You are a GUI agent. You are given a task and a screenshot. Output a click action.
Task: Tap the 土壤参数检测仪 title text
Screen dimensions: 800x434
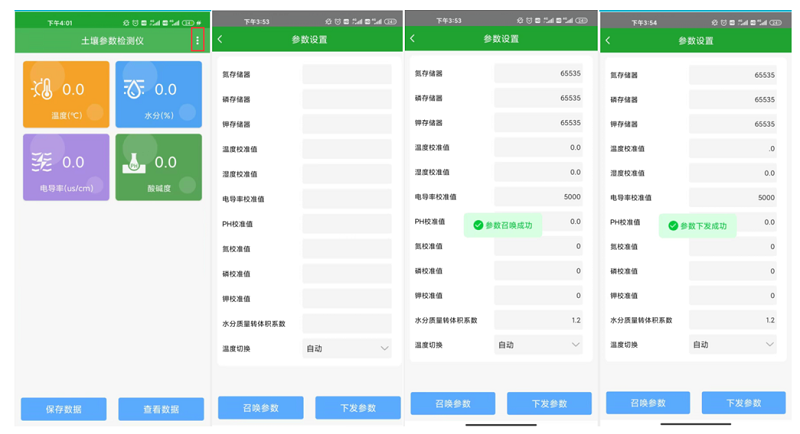pyautogui.click(x=112, y=41)
